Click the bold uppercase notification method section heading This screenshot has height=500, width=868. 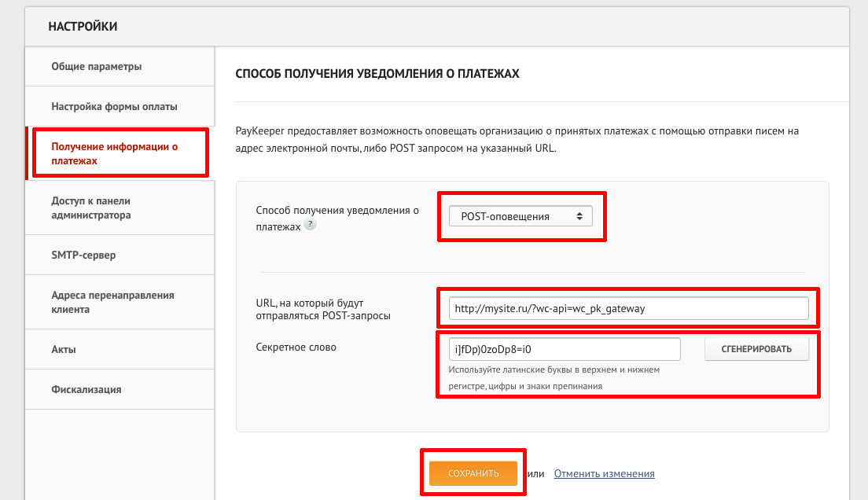(x=377, y=73)
